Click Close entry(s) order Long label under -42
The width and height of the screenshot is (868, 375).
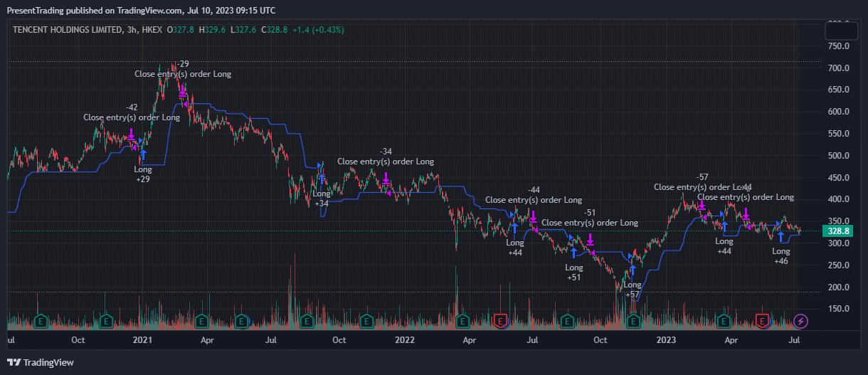pos(132,117)
